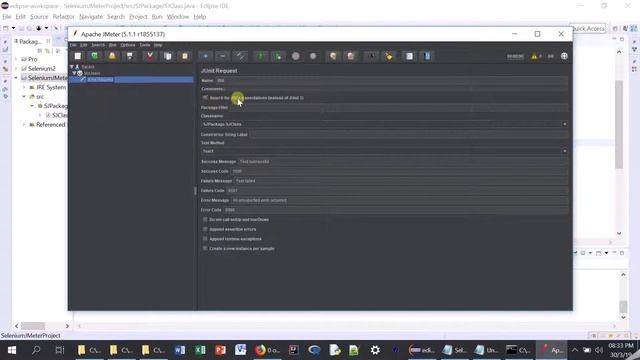The width and height of the screenshot is (640, 360).
Task: Click the Paste icon in JMeter toolbar
Action: (185, 56)
